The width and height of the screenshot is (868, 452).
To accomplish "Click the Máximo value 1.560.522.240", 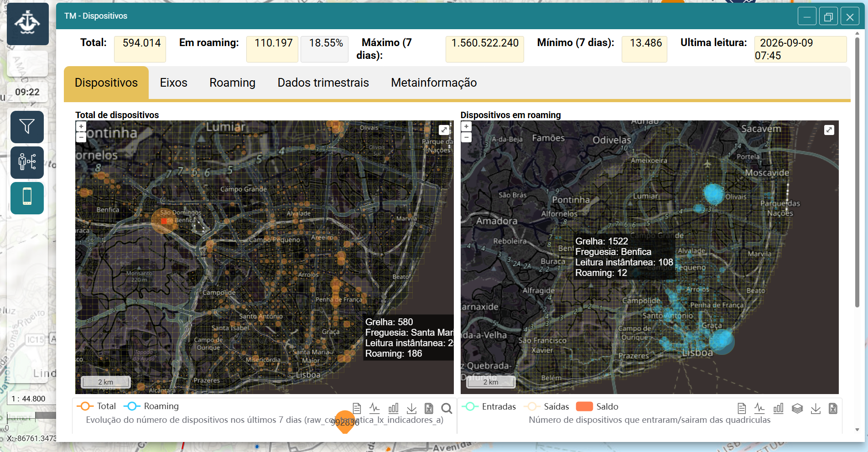I will [485, 49].
